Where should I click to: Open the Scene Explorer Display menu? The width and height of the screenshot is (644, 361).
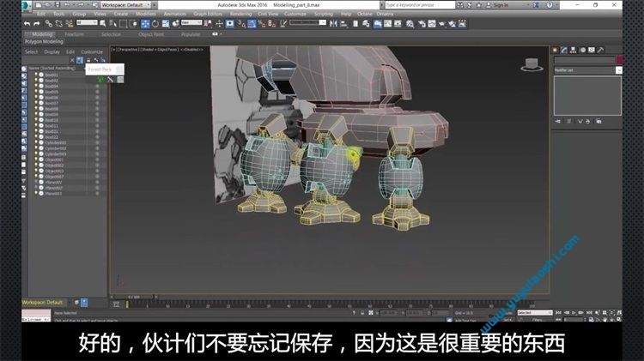(x=52, y=52)
